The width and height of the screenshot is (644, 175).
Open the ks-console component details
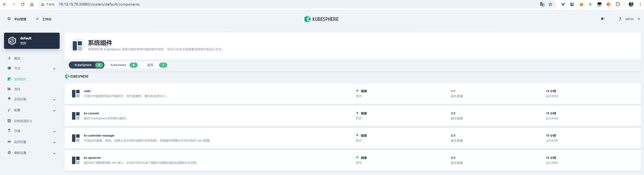click(91, 113)
